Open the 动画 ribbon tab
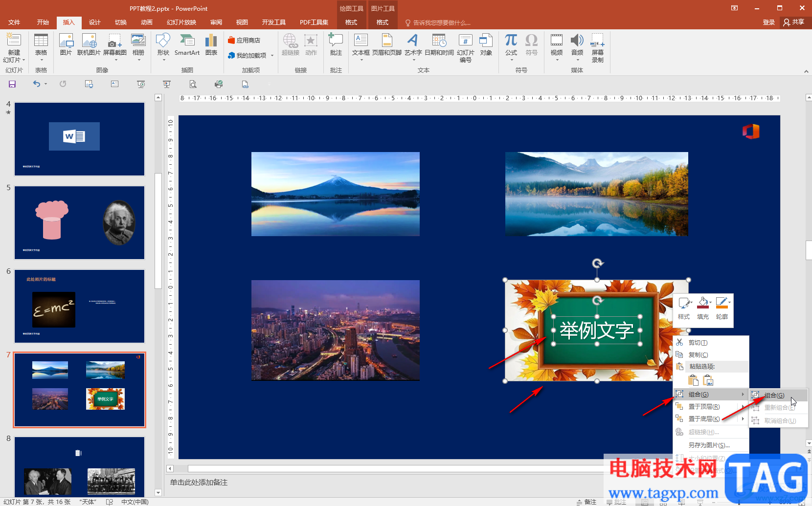This screenshot has height=506, width=812. (146, 22)
